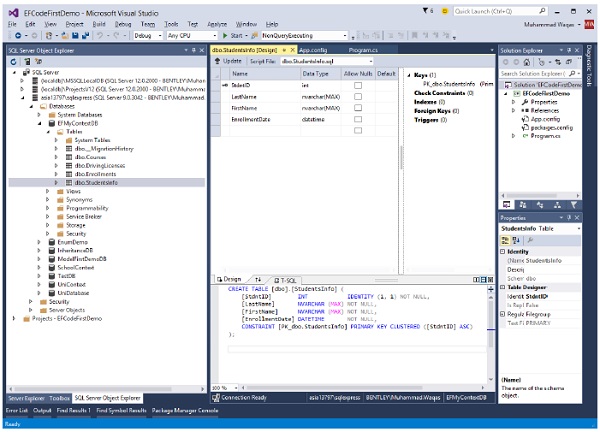Click the Save file toolbar icon

point(75,36)
